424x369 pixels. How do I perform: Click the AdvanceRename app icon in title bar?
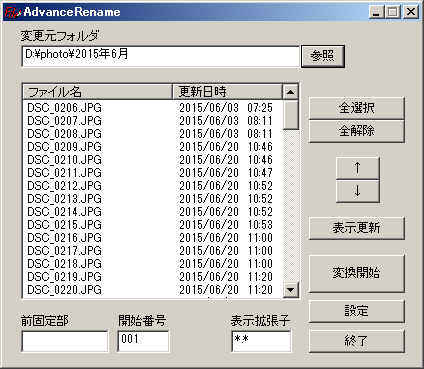point(13,12)
